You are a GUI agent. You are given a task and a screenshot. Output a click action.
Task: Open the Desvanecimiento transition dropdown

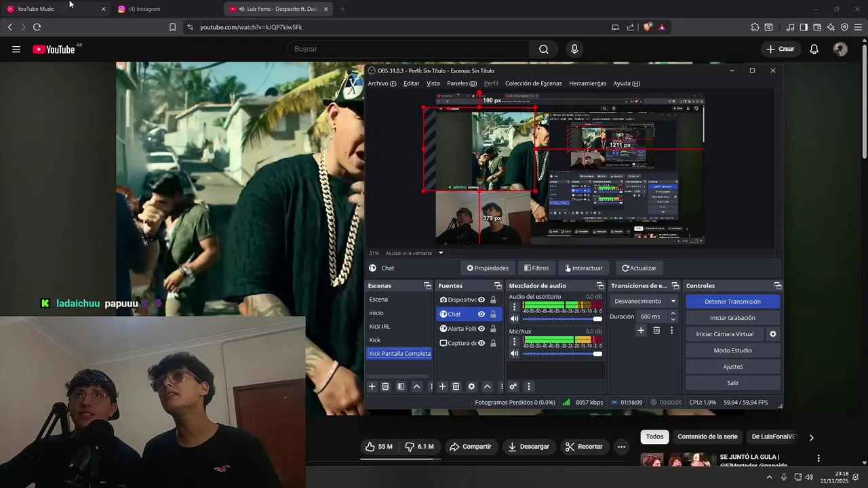click(x=644, y=302)
